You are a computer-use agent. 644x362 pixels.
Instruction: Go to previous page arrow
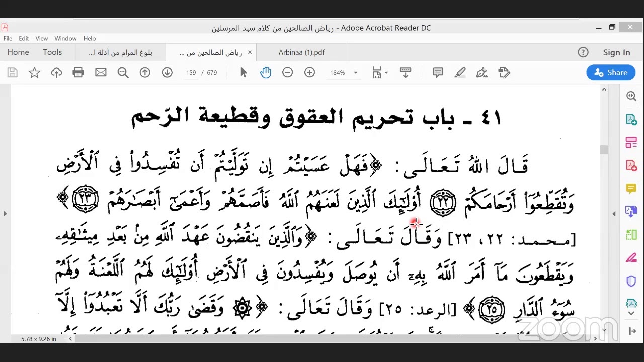[x=145, y=73]
